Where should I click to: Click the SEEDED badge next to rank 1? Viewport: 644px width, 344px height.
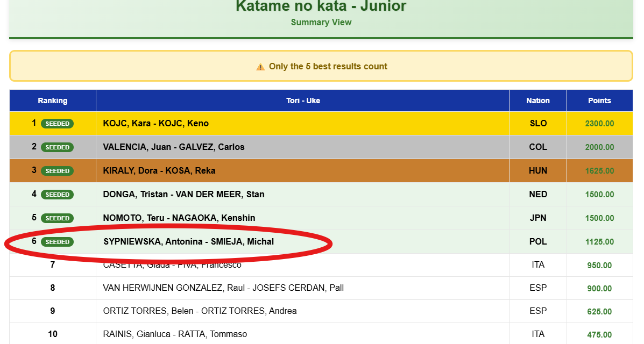click(x=57, y=124)
